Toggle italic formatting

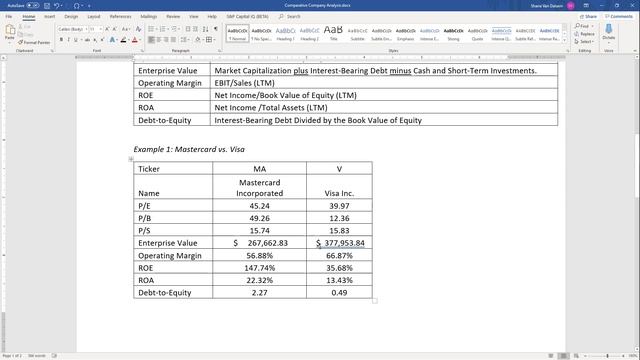tap(69, 40)
